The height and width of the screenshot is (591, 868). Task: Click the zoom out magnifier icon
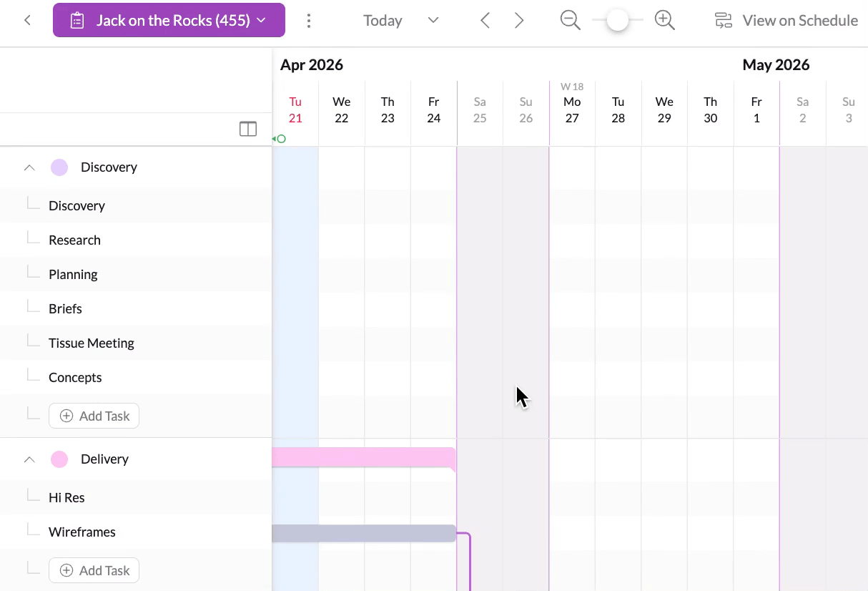[x=570, y=21]
